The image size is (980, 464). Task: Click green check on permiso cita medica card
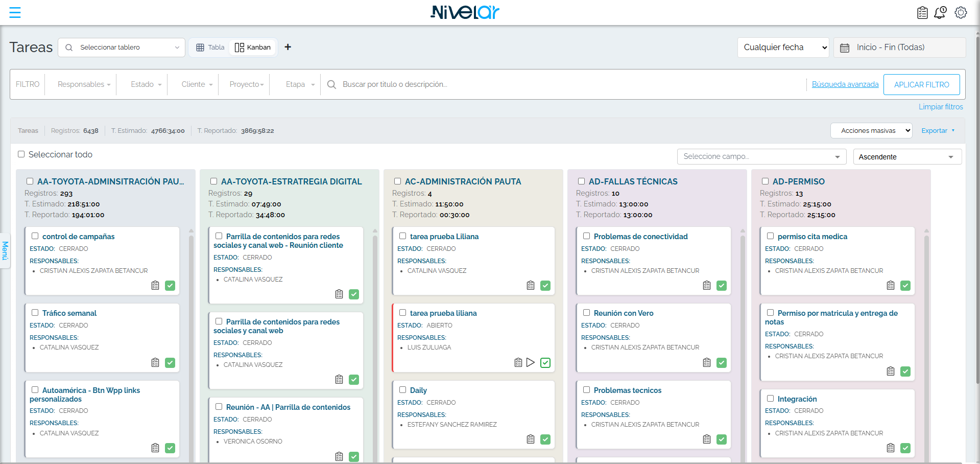pyautogui.click(x=905, y=286)
